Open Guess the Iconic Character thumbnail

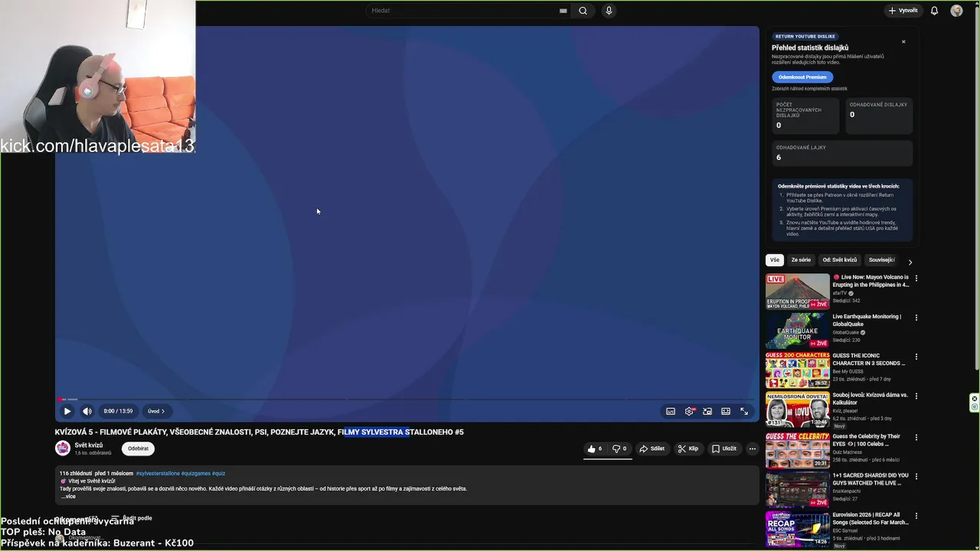click(x=797, y=370)
